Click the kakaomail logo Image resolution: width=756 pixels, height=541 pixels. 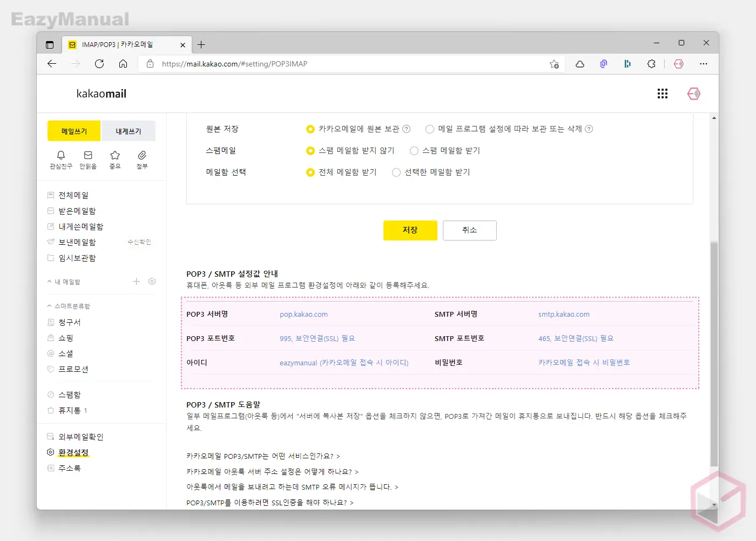click(x=102, y=94)
